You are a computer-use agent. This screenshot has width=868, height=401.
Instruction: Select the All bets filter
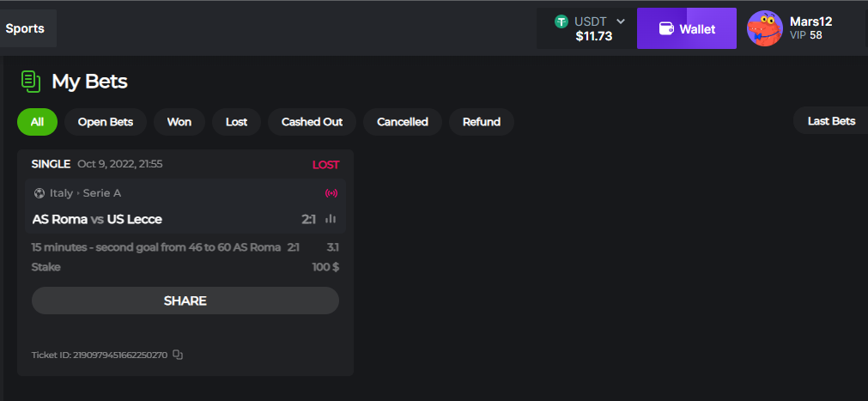pos(37,122)
